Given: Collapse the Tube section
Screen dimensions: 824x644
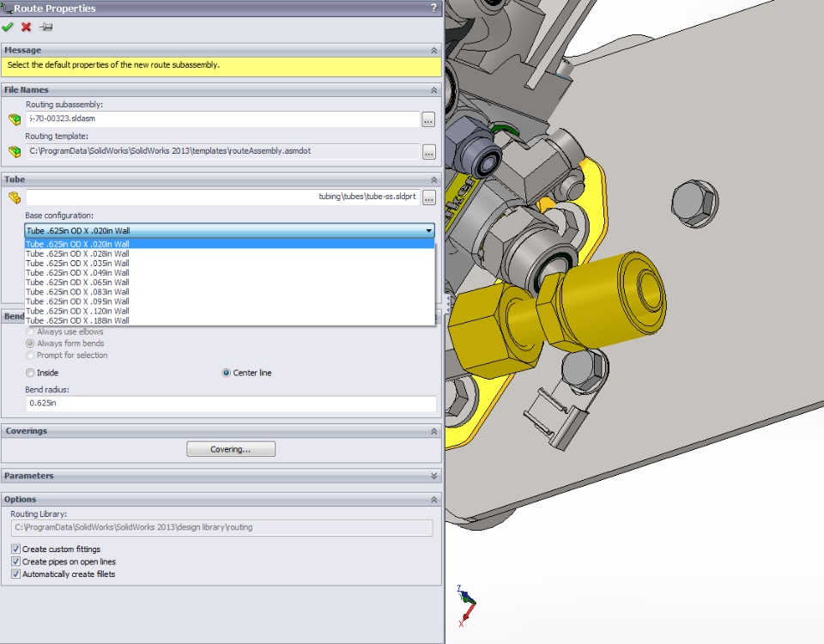Looking at the screenshot, I should point(434,179).
